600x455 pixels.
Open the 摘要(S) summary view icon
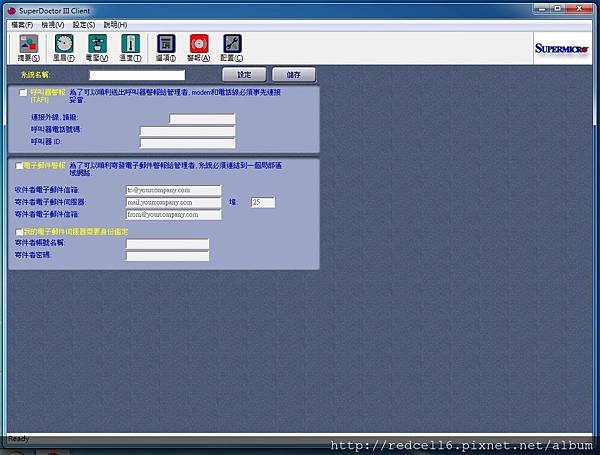click(29, 48)
